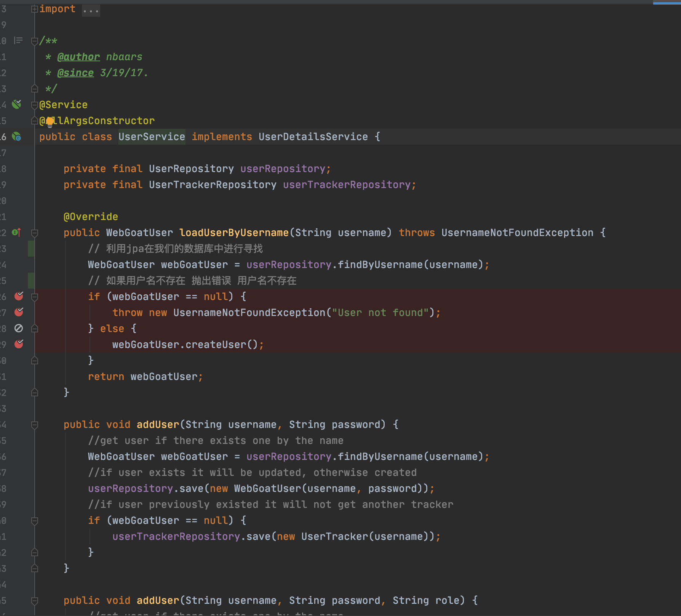
Task: Place cursor on the highlighted UserService class name
Action: point(152,137)
